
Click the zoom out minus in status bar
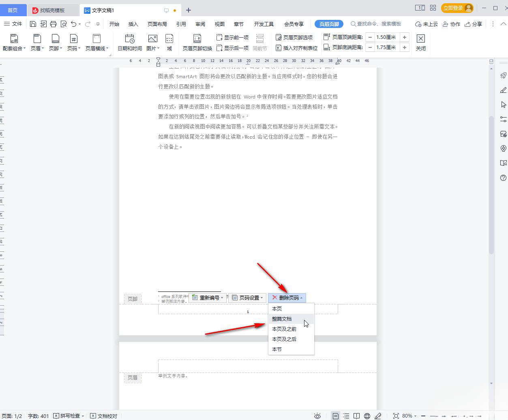point(423,416)
